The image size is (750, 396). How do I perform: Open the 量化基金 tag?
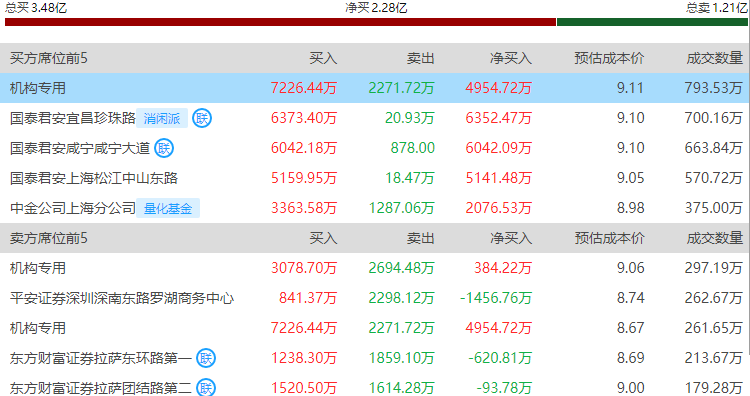[168, 209]
